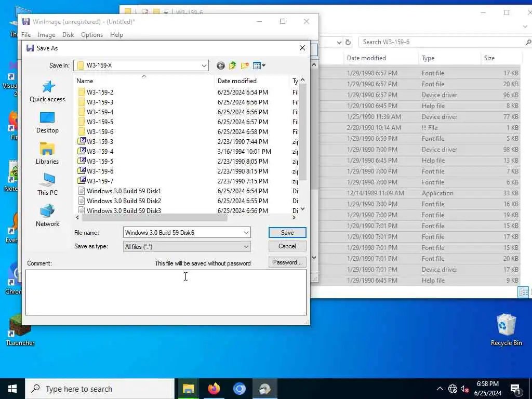Open This PC from the places bar
This screenshot has height=399, width=532.
point(47,184)
